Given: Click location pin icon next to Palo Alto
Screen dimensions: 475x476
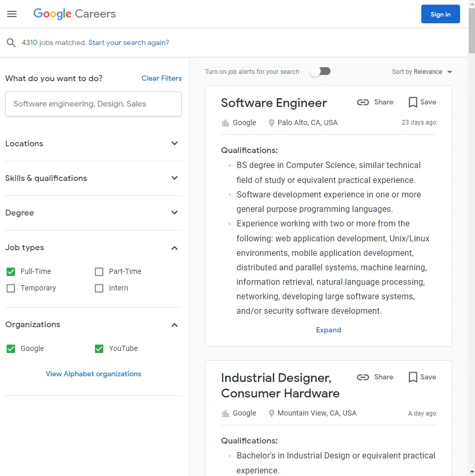Looking at the screenshot, I should [272, 123].
